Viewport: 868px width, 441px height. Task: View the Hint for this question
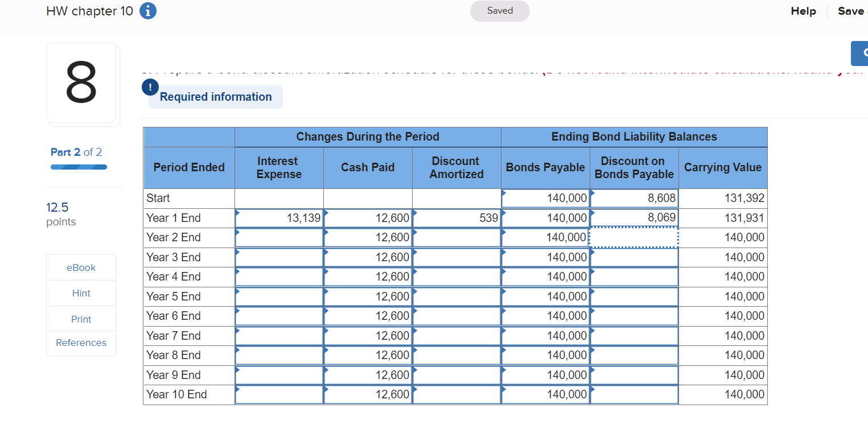[x=81, y=292]
